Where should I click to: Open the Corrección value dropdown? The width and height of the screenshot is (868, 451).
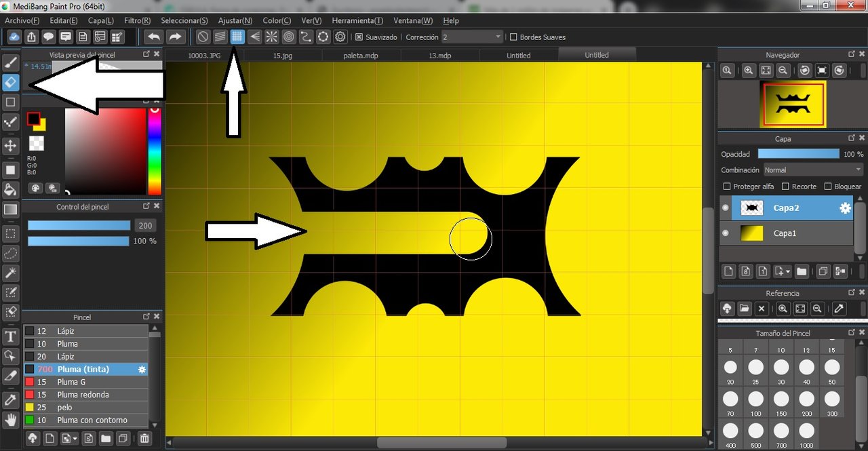tap(472, 37)
